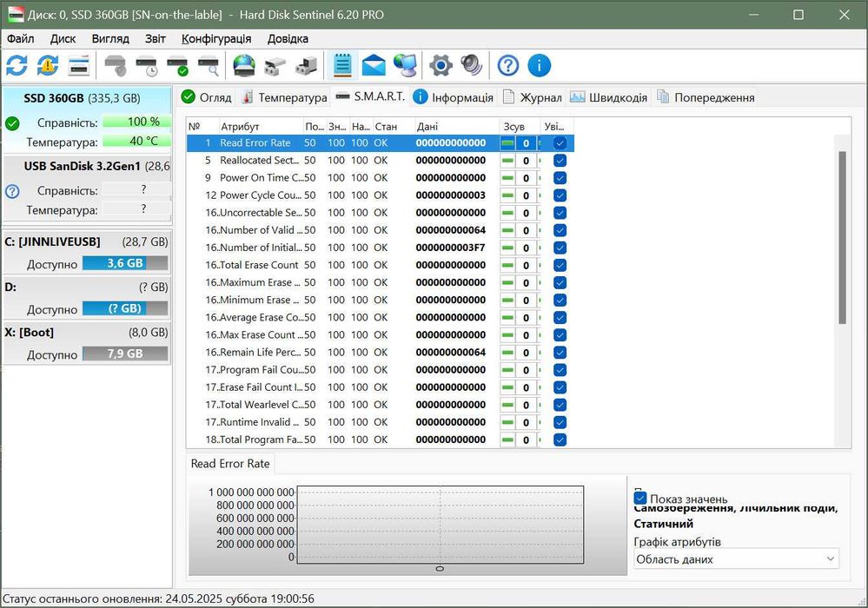Image resolution: width=868 pixels, height=608 pixels.
Task: Click the blue question mark help icon
Action: click(507, 65)
